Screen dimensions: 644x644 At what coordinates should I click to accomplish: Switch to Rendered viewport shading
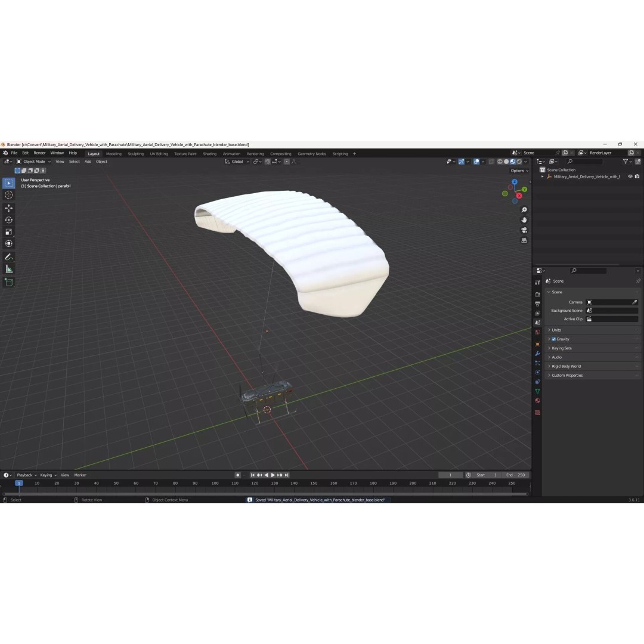click(x=519, y=162)
